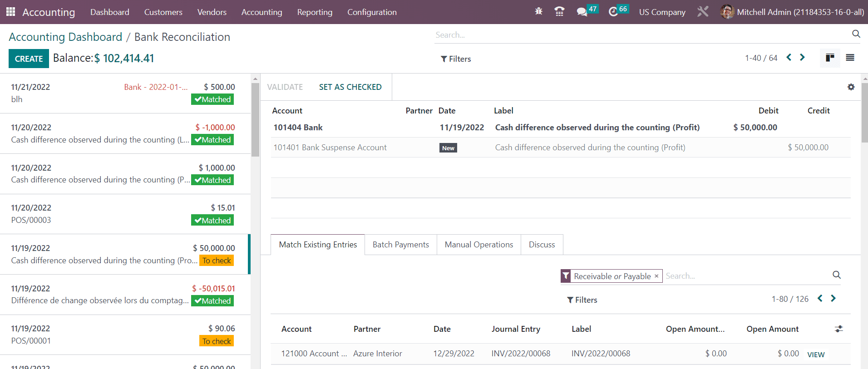Image resolution: width=868 pixels, height=369 pixels.
Task: Open the activities clock icon
Action: 613,12
